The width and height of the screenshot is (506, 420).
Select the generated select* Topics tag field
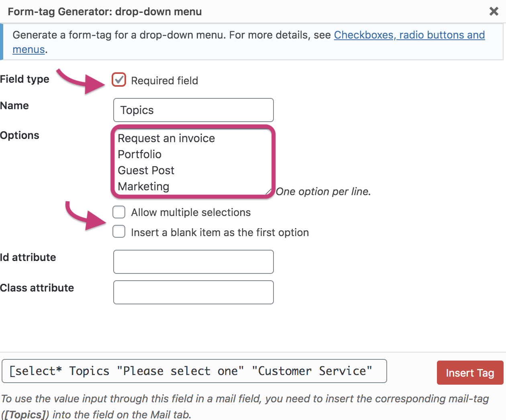194,371
